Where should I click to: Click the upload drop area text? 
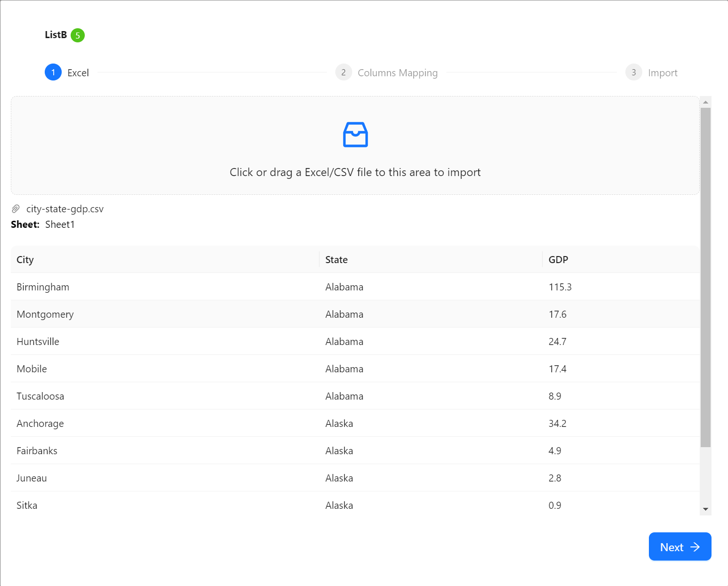(355, 172)
